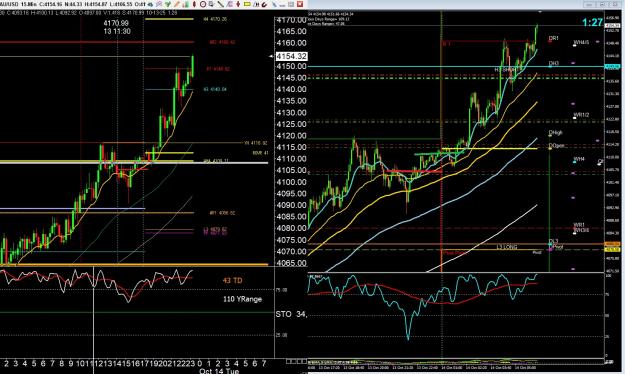The image size is (625, 374).
Task: Click the red vertical arrow marker icon
Action: click(238, 4)
